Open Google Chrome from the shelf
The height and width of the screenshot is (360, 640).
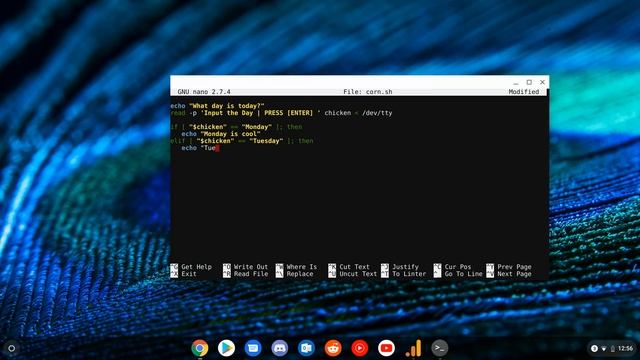click(200, 348)
